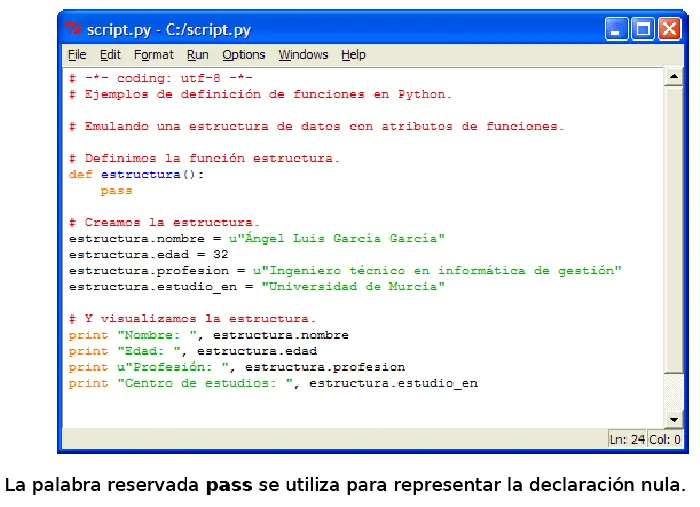Image resolution: width=700 pixels, height=507 pixels.
Task: Close the script.py window
Action: point(670,29)
